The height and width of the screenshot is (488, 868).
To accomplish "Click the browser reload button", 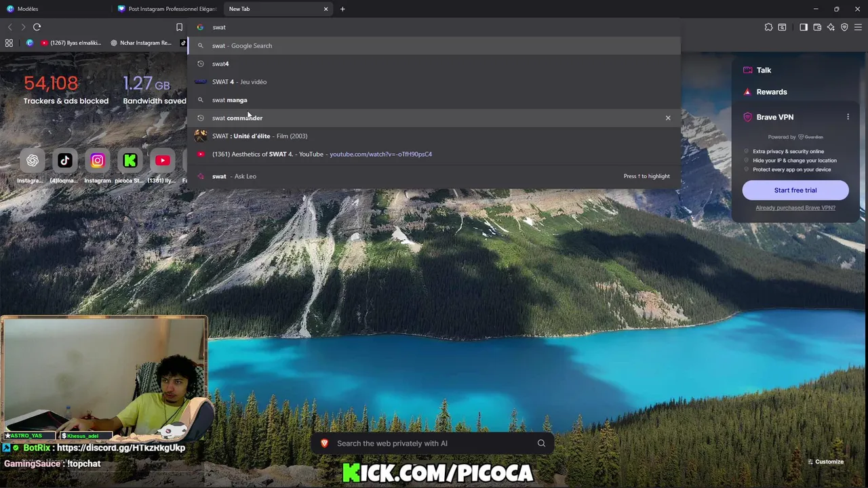I will coord(37,27).
